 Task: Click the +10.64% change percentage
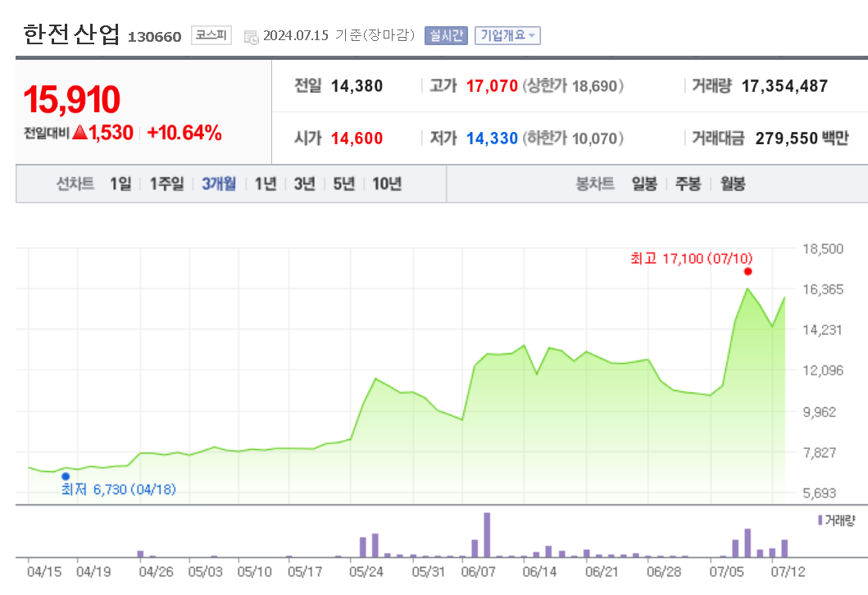pos(184,133)
